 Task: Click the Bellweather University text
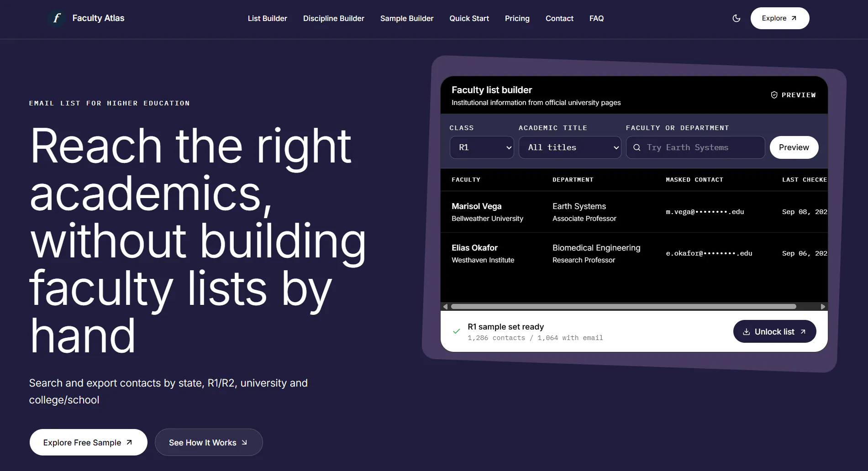[x=487, y=219]
